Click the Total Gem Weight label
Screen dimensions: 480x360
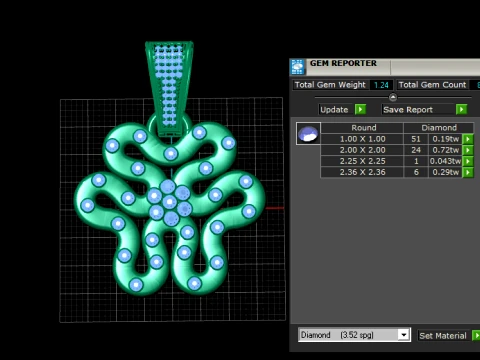pyautogui.click(x=330, y=85)
